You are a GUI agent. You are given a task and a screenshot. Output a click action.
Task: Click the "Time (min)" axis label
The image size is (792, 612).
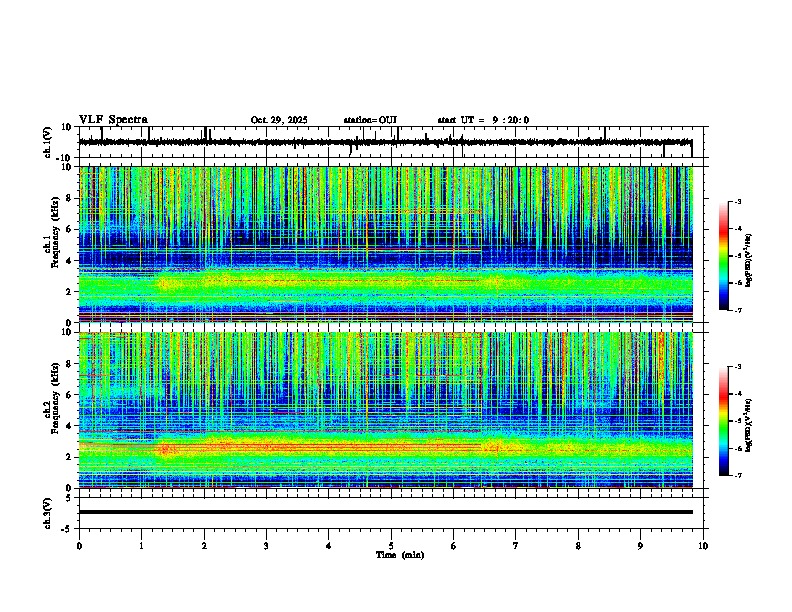(x=400, y=555)
